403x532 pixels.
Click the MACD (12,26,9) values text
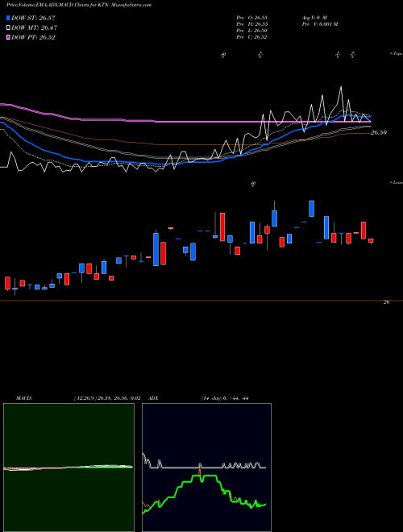click(107, 398)
